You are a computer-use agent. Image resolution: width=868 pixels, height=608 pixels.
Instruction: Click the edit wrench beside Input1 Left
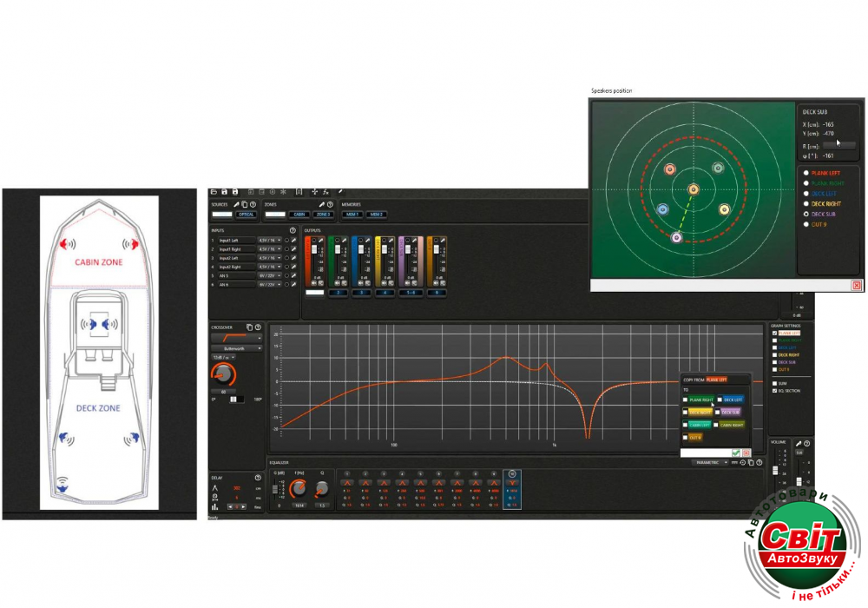[x=293, y=241]
